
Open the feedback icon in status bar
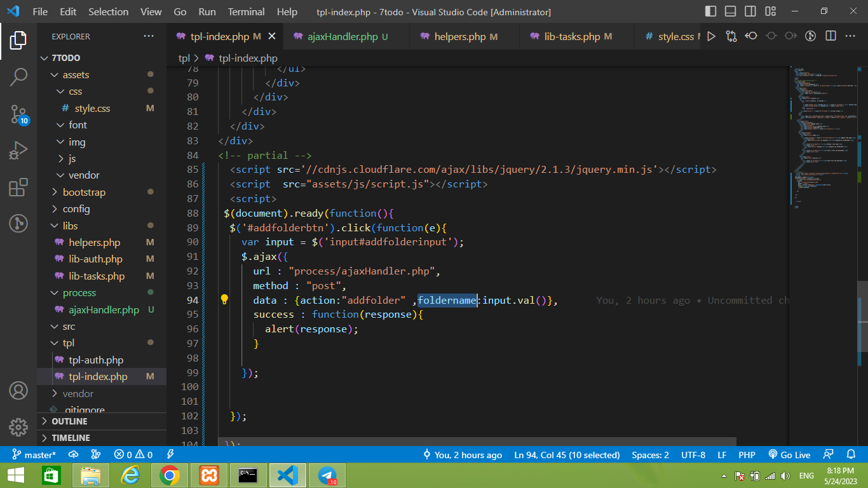pos(828,454)
